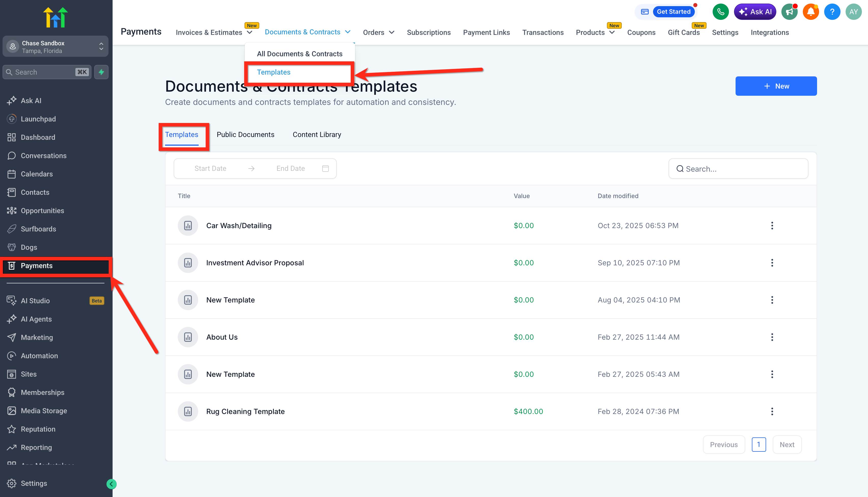Open three-dot menu for Rug Cleaning Template
This screenshot has width=868, height=497.
(772, 411)
